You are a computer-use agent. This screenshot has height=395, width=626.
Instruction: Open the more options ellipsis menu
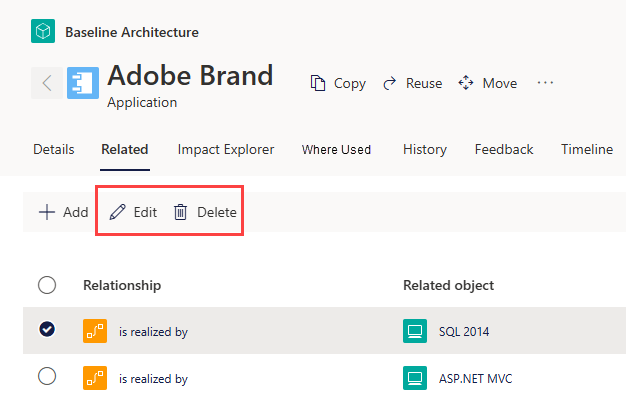[x=545, y=83]
